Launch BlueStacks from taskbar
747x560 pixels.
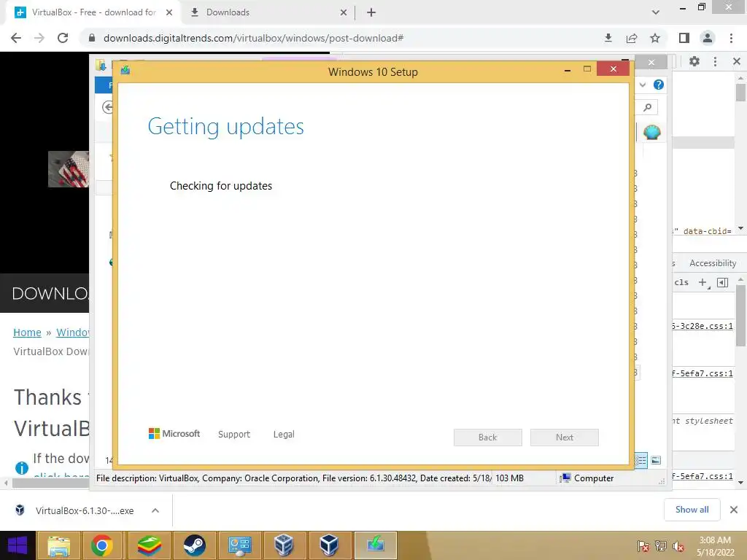click(149, 545)
